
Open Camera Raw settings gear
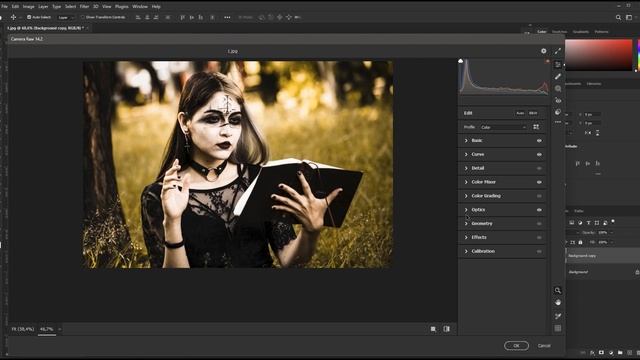(544, 51)
